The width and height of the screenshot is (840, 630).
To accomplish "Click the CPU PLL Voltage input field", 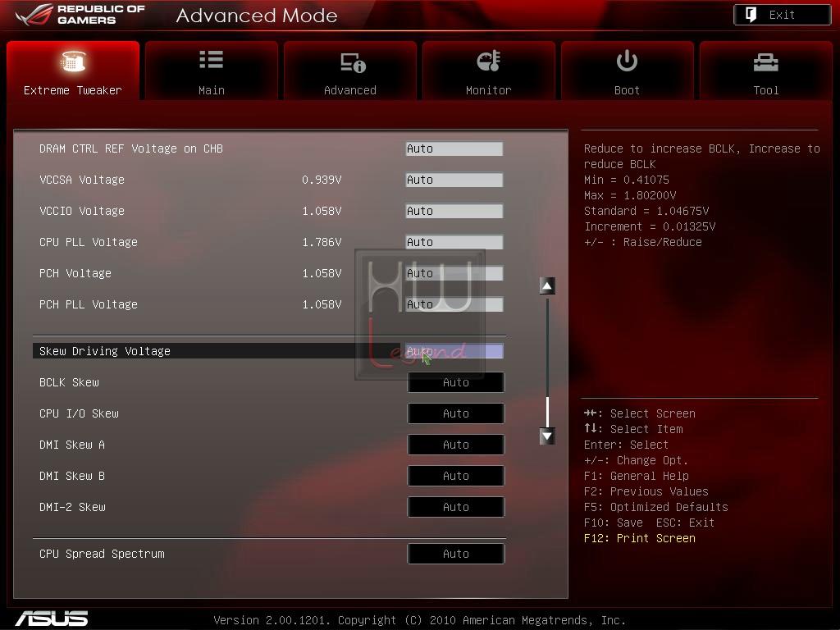I will 454,242.
